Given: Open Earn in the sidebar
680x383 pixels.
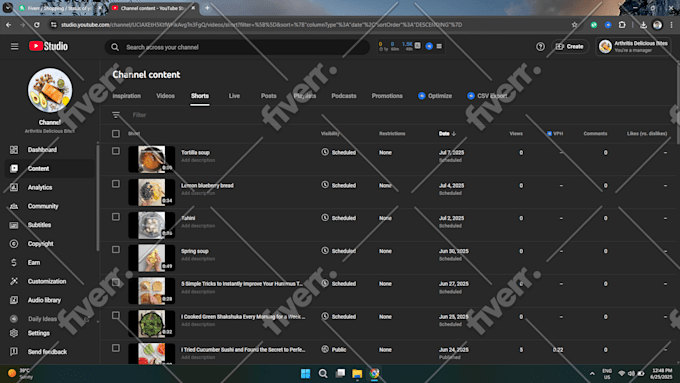Looking at the screenshot, I should [x=33, y=262].
